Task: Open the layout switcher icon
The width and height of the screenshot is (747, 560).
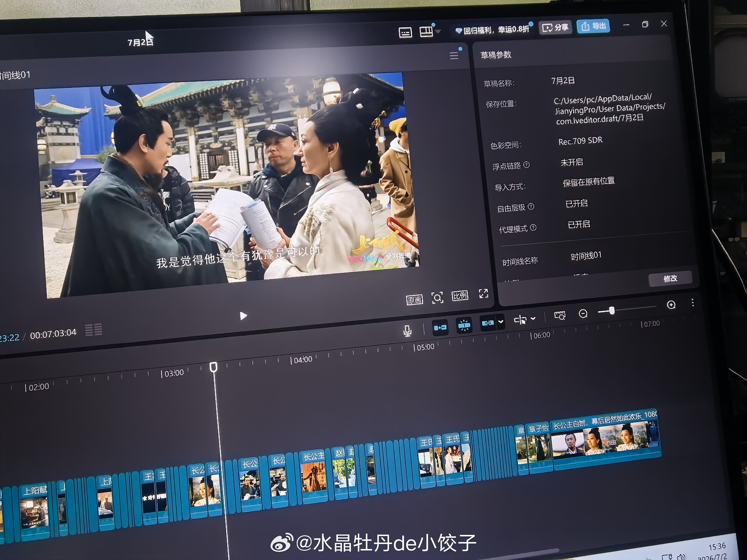Action: point(426,31)
